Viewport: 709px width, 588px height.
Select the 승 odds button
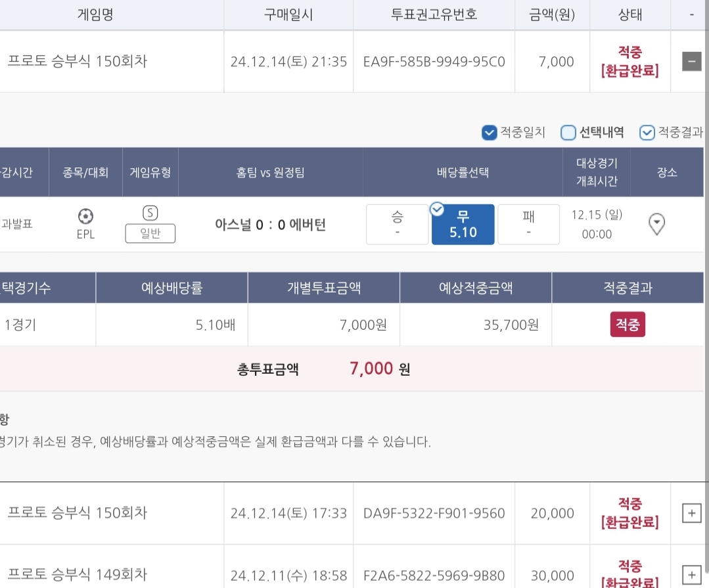(397, 225)
